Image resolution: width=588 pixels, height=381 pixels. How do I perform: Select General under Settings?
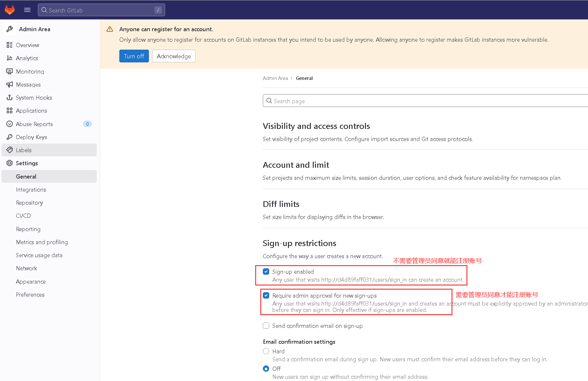click(x=49, y=176)
